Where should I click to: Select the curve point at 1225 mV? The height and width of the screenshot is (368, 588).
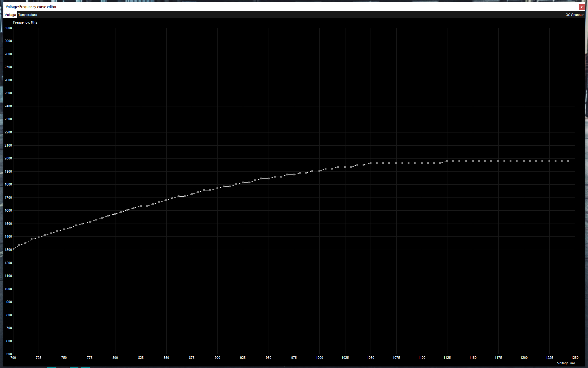pos(549,161)
